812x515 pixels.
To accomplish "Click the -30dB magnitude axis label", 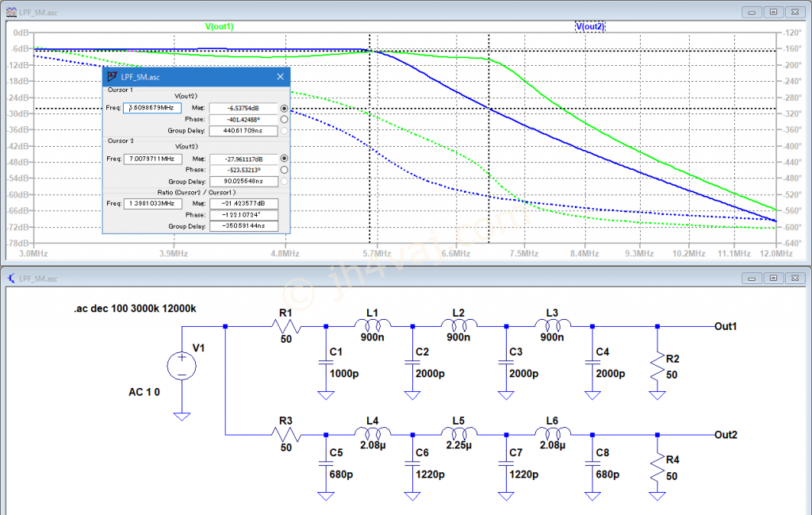I will pos(19,113).
